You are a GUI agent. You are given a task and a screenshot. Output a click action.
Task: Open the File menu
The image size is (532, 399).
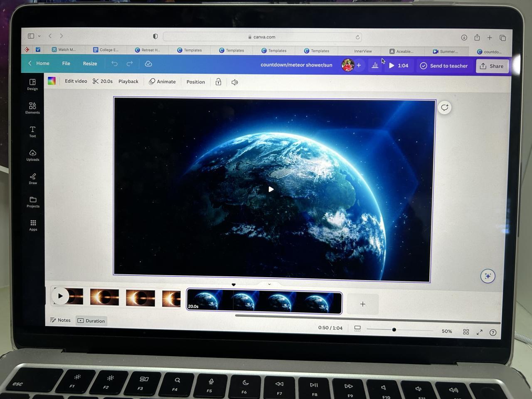click(x=66, y=63)
